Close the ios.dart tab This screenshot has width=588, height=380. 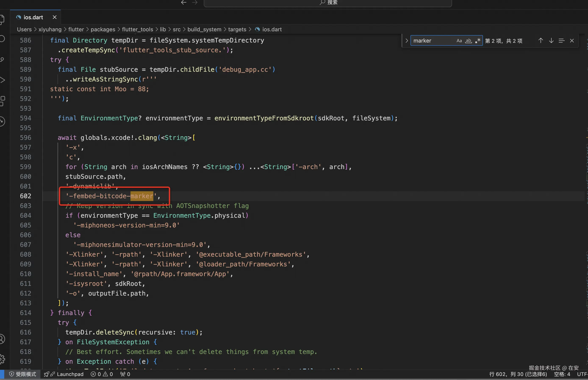tap(55, 17)
